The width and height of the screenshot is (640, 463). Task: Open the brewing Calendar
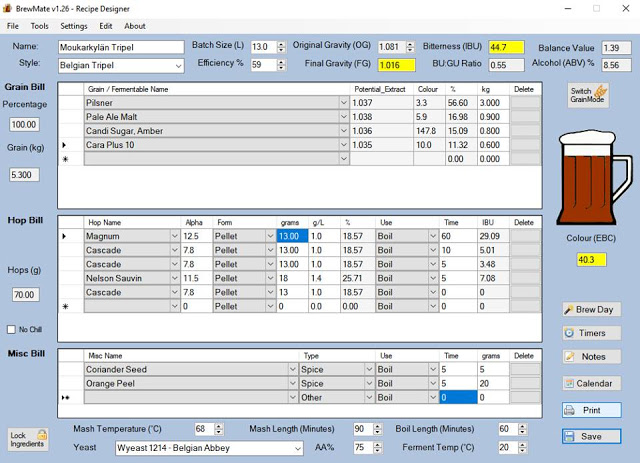[x=591, y=383]
